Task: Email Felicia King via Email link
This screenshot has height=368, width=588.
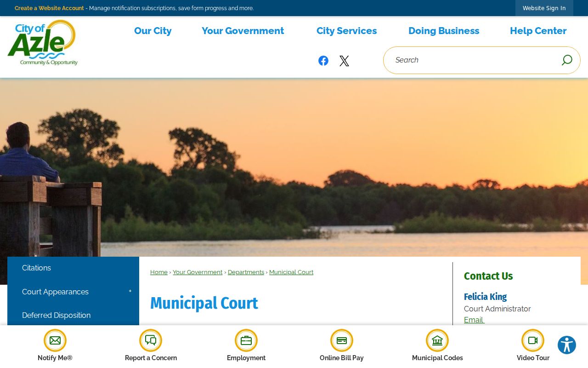Action: coord(474,320)
